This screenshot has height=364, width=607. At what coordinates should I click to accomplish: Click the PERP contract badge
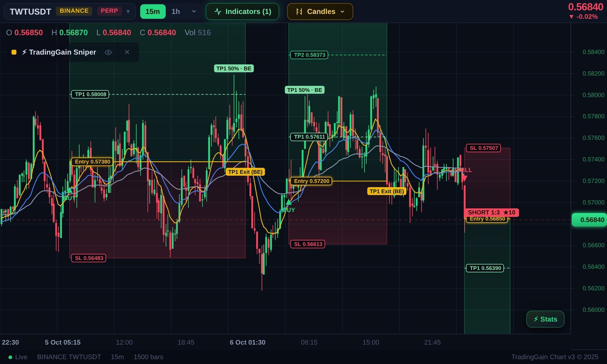click(109, 11)
